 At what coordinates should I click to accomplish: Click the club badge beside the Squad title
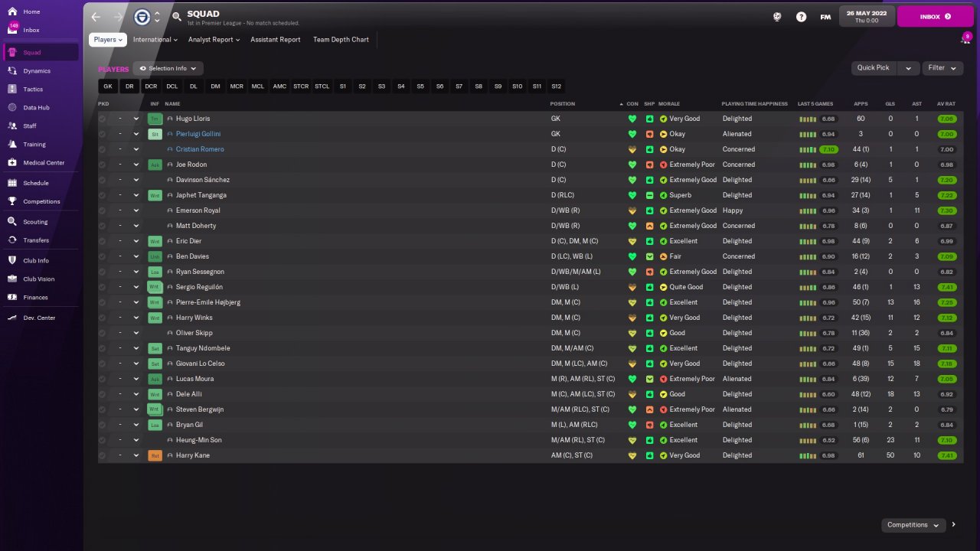pos(142,17)
